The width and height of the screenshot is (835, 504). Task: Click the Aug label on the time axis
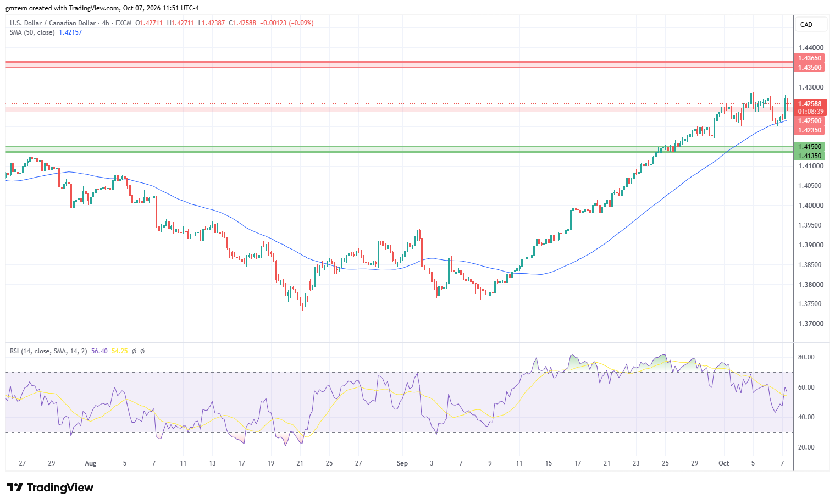click(x=91, y=463)
